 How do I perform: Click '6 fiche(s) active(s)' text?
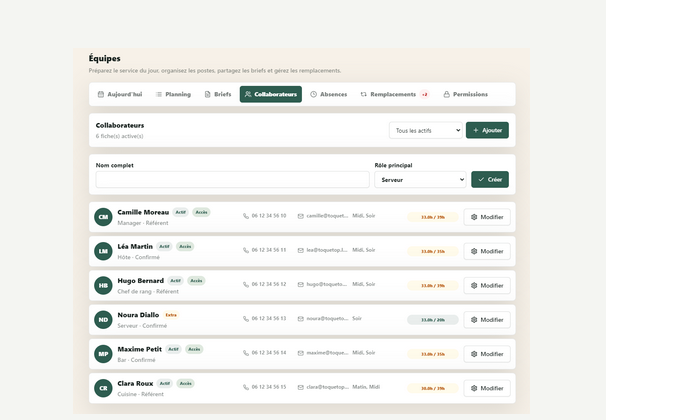[x=119, y=136]
